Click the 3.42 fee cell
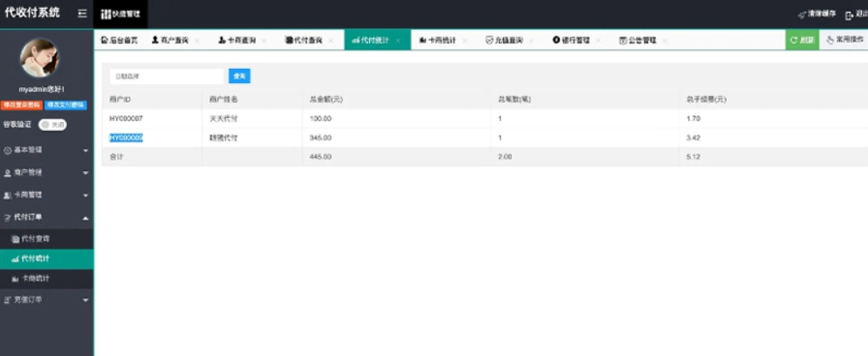The width and height of the screenshot is (868, 356). 694,138
